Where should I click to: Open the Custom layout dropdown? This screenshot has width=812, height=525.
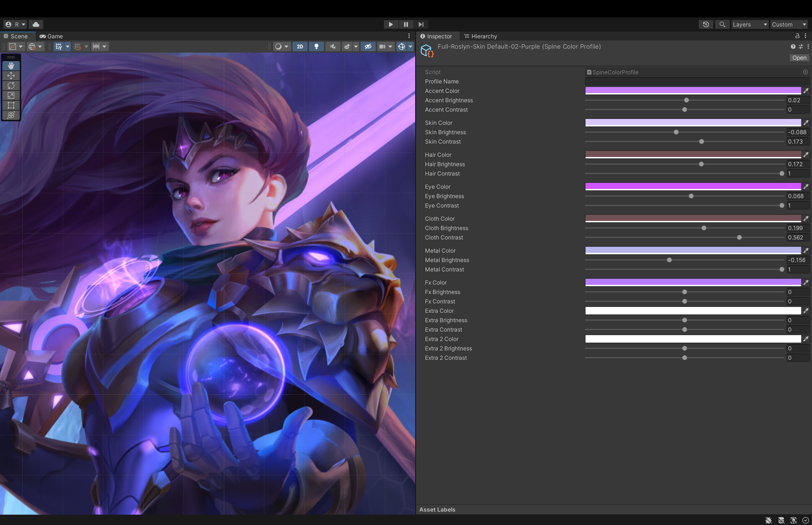point(789,24)
